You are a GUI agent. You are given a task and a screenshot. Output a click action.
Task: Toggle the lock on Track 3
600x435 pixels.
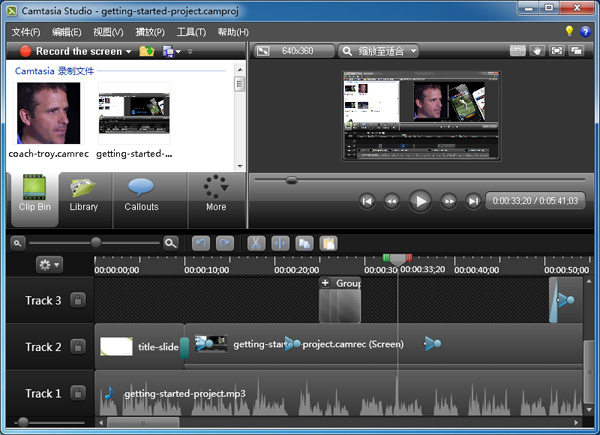coord(78,300)
